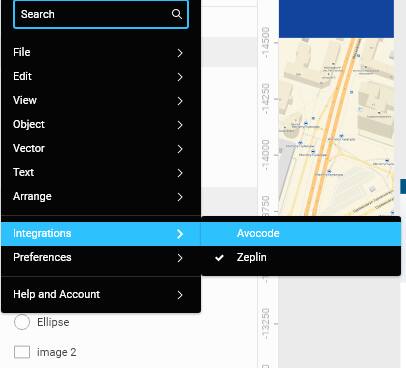
Task: Open the View menu
Action: (x=101, y=100)
